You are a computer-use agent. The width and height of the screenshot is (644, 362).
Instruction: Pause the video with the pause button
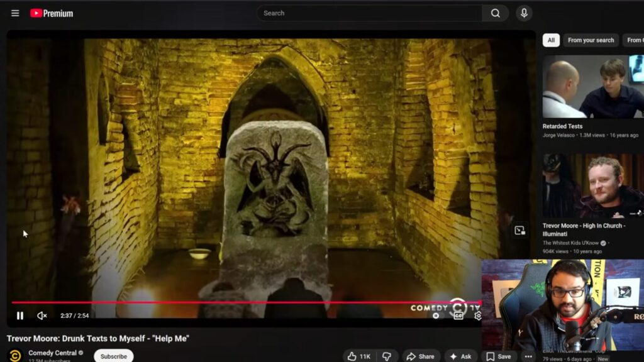coord(20,315)
